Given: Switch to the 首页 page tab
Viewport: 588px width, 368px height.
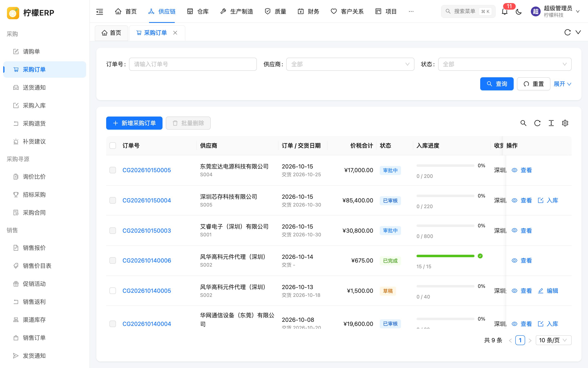Looking at the screenshot, I should [x=111, y=33].
